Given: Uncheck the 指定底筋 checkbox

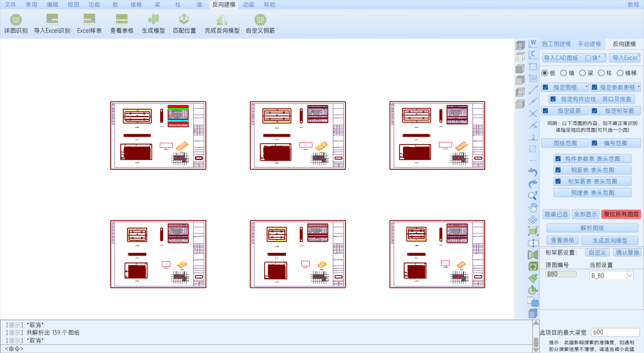Looking at the screenshot, I should click(546, 111).
